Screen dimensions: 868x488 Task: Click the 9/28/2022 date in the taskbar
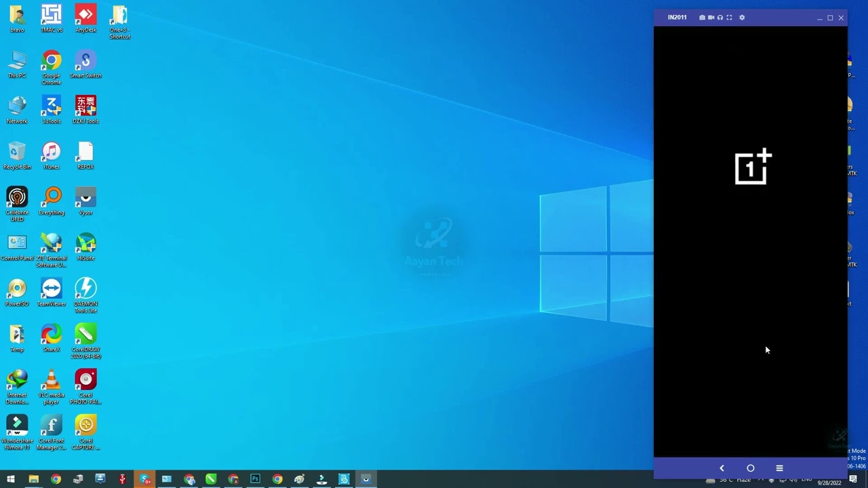(x=829, y=483)
